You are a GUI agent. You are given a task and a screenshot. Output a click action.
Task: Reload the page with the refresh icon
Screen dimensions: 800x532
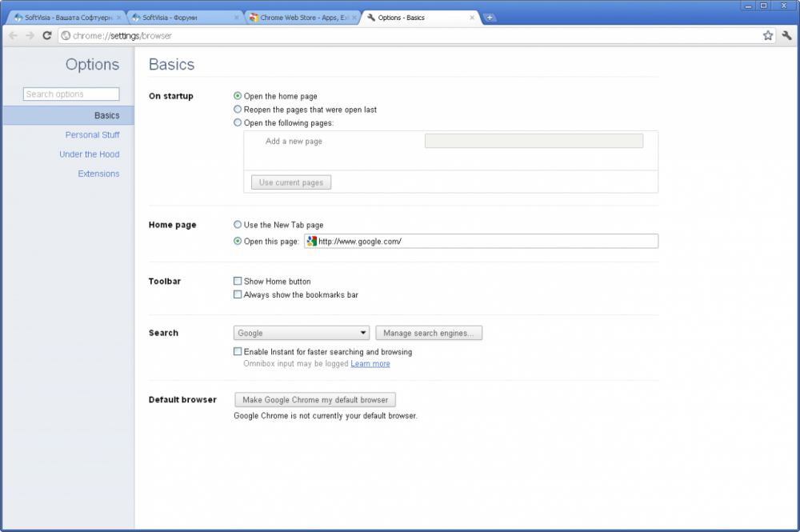coord(47,35)
